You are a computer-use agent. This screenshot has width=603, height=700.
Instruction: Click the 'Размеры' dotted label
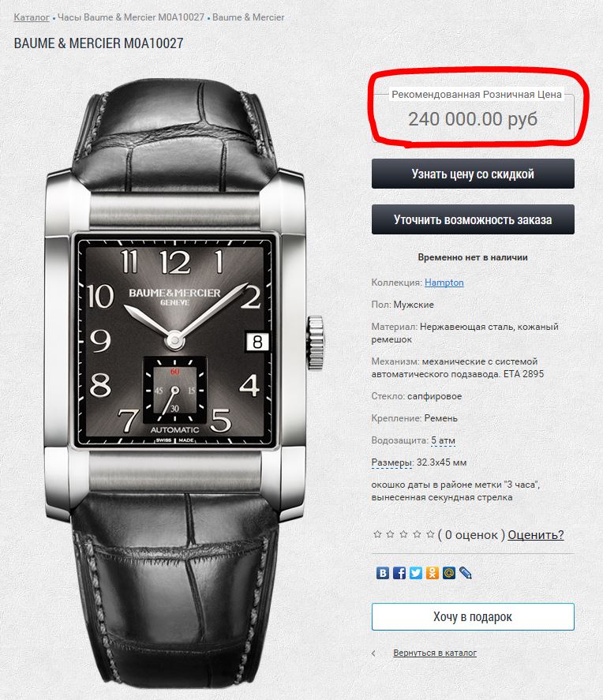point(391,462)
